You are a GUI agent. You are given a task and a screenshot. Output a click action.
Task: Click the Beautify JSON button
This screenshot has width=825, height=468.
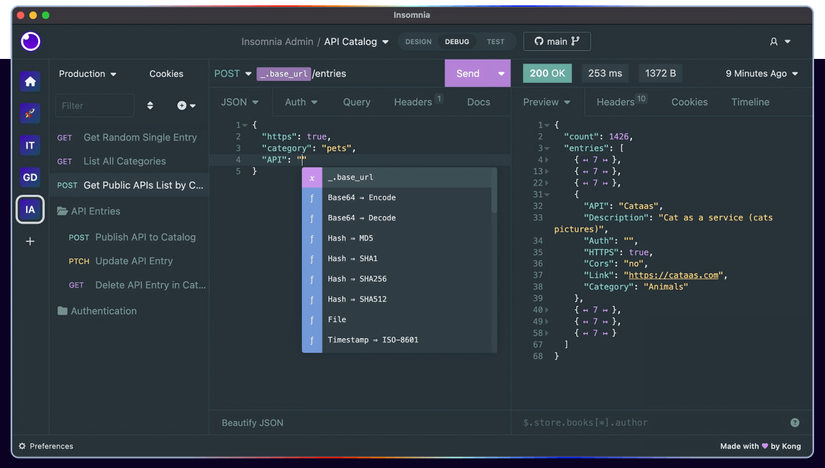(252, 423)
